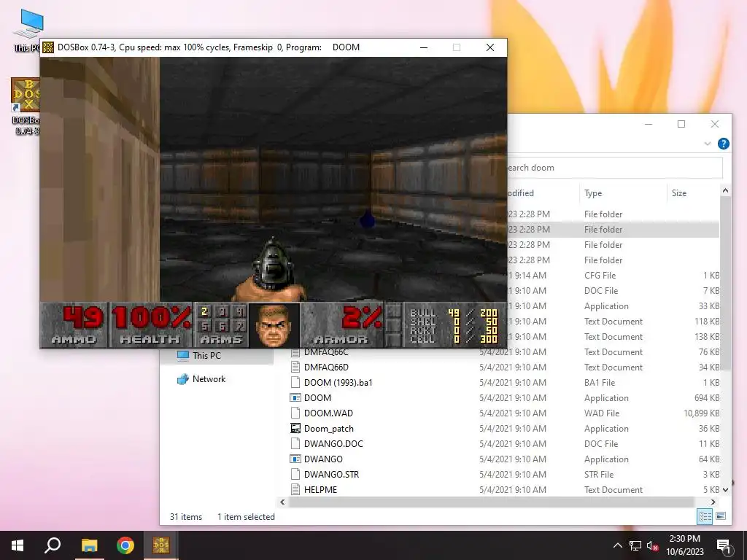
Task: Click the vertical scrollbar thumb in Explorer
Action: (725, 284)
